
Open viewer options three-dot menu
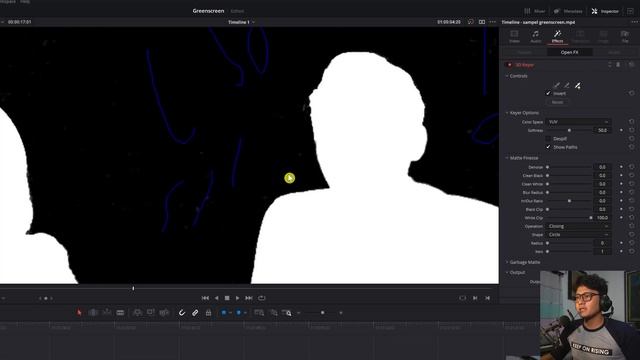tap(493, 22)
